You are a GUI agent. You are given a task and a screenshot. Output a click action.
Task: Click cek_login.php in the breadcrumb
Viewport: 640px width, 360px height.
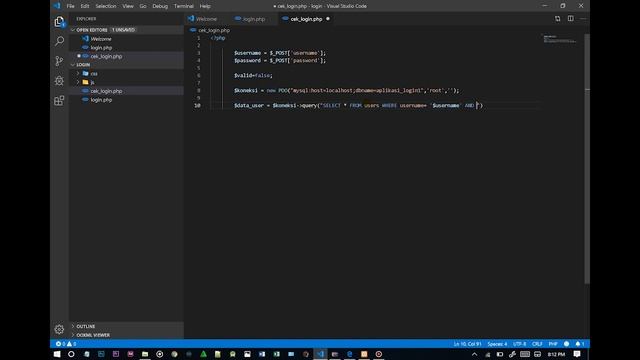214,30
